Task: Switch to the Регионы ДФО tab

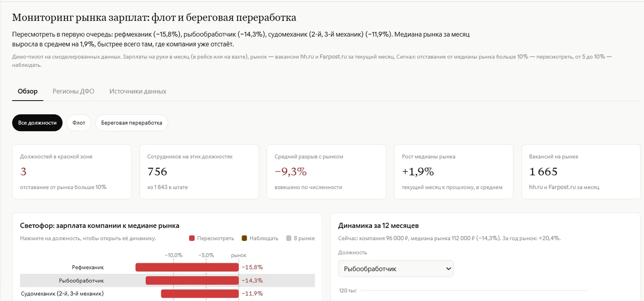Action: (x=74, y=91)
